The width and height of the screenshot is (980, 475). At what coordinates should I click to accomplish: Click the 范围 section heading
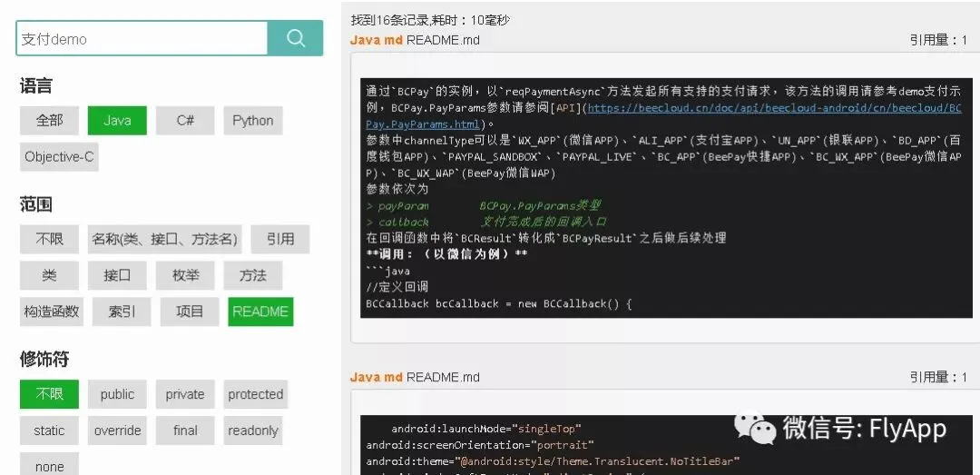click(x=36, y=204)
